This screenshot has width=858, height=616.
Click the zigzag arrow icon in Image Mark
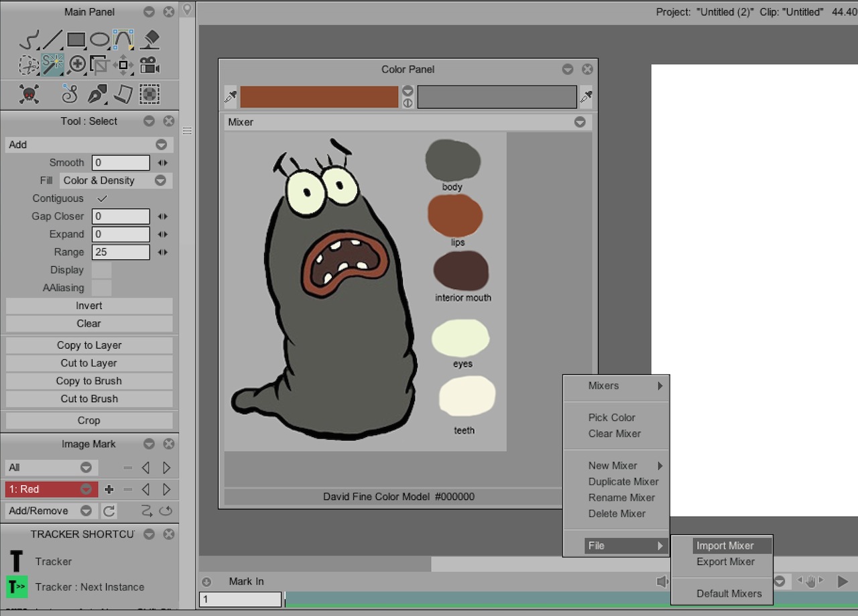[x=147, y=511]
